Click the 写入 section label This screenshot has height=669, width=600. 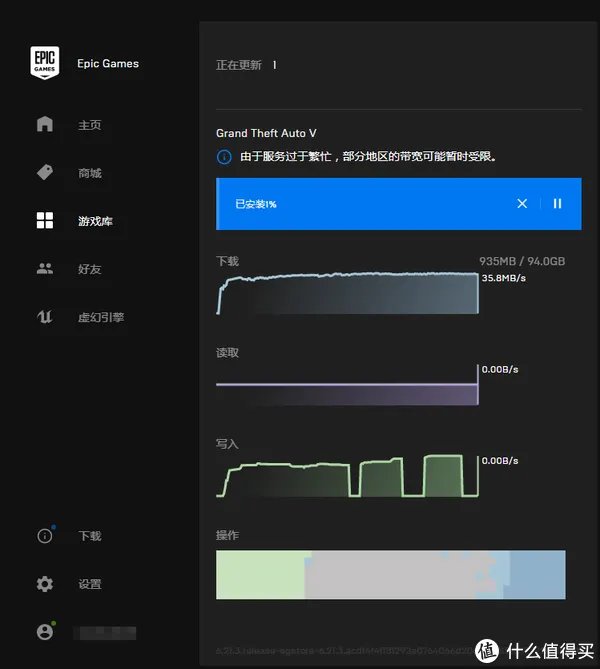tap(227, 444)
